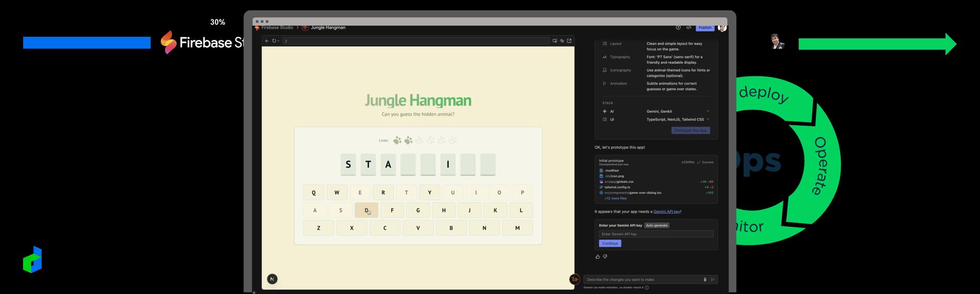Guess the letter N on keyboard

click(484, 228)
